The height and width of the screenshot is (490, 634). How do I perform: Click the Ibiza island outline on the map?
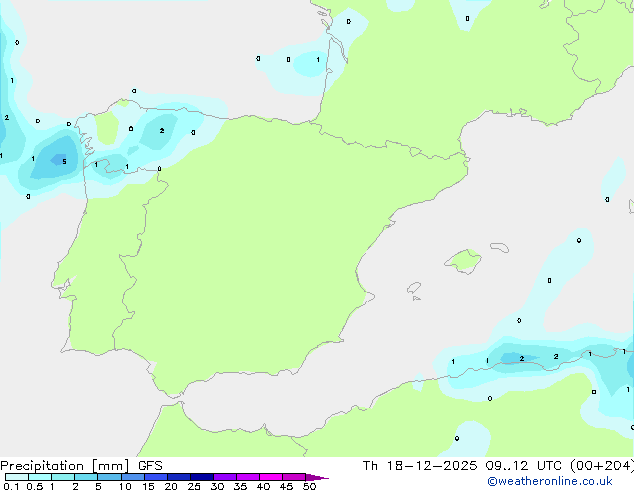pyautogui.click(x=414, y=288)
